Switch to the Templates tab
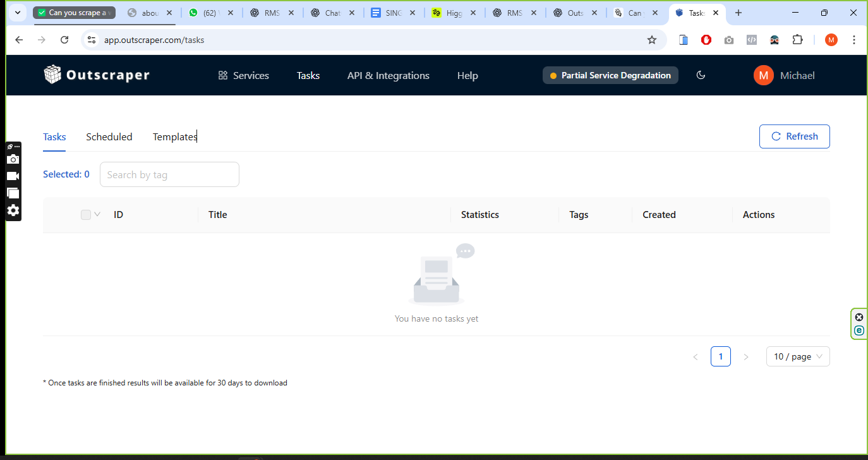This screenshot has width=868, height=460. (x=175, y=136)
